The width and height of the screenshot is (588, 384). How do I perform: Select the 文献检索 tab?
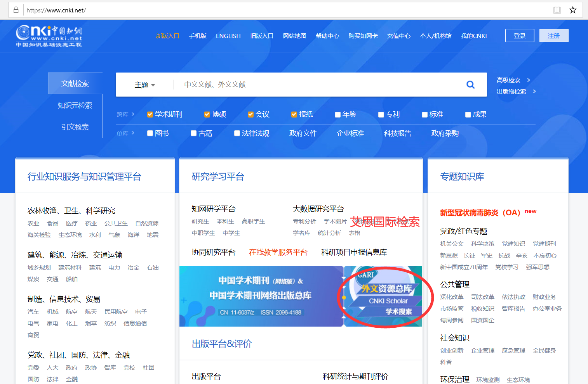tap(75, 83)
